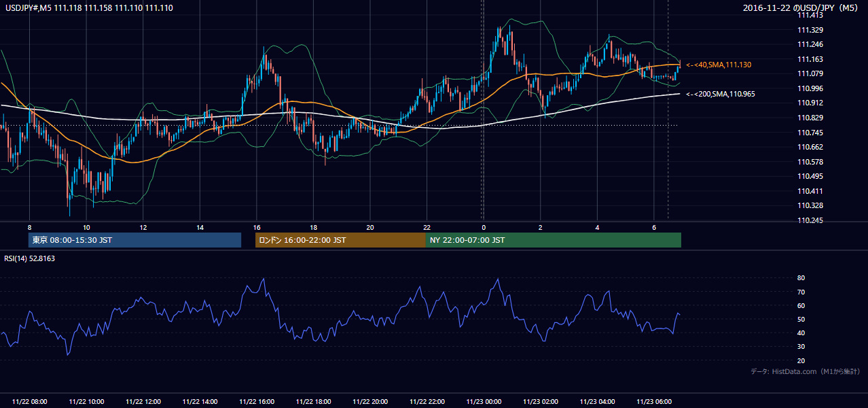The height and width of the screenshot is (408, 868).
Task: Click RSI scale value 70
Action: (801, 292)
